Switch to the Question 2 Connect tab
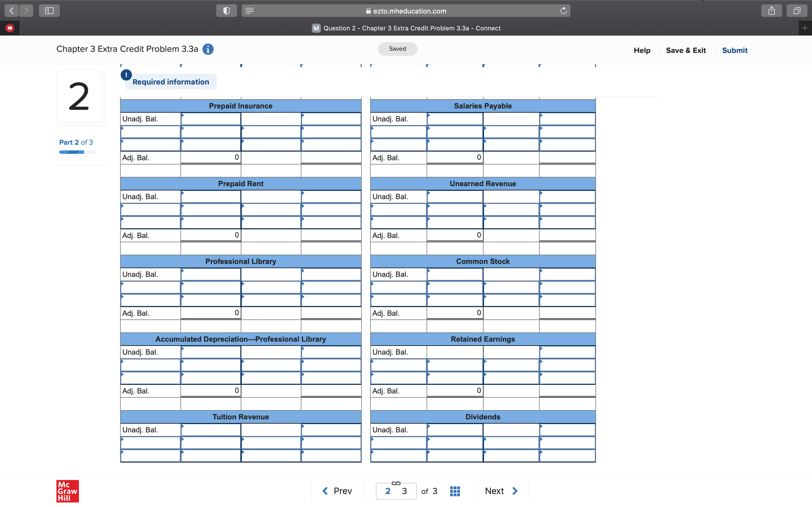The width and height of the screenshot is (812, 507). [x=406, y=28]
